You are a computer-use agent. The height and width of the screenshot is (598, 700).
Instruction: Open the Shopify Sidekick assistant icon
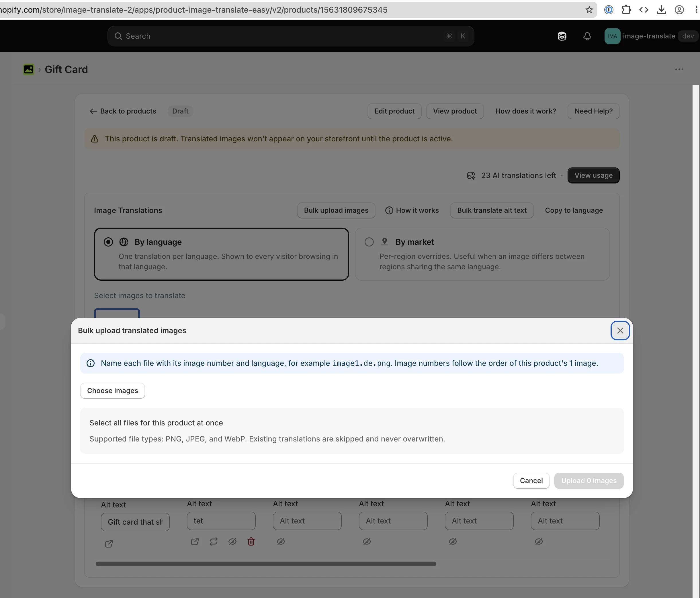coord(562,36)
